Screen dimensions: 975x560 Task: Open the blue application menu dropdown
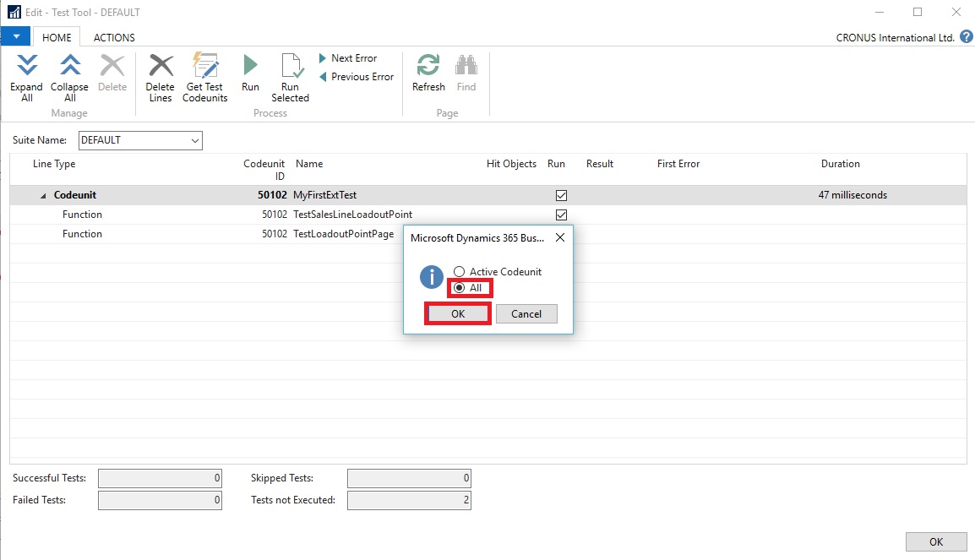pos(15,37)
